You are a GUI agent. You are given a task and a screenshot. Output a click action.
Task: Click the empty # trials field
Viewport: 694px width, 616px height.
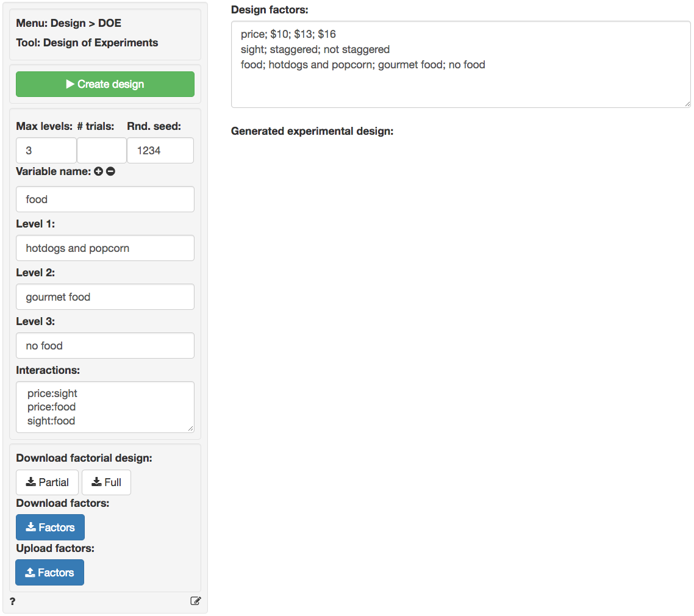tap(101, 151)
